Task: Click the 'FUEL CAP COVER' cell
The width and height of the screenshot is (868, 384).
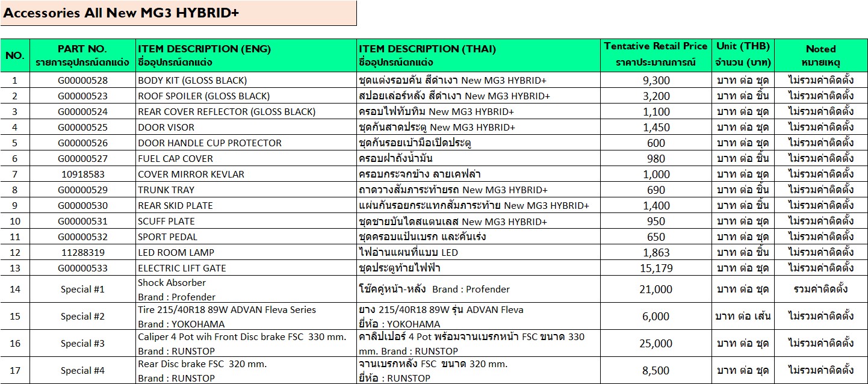Action: point(247,158)
